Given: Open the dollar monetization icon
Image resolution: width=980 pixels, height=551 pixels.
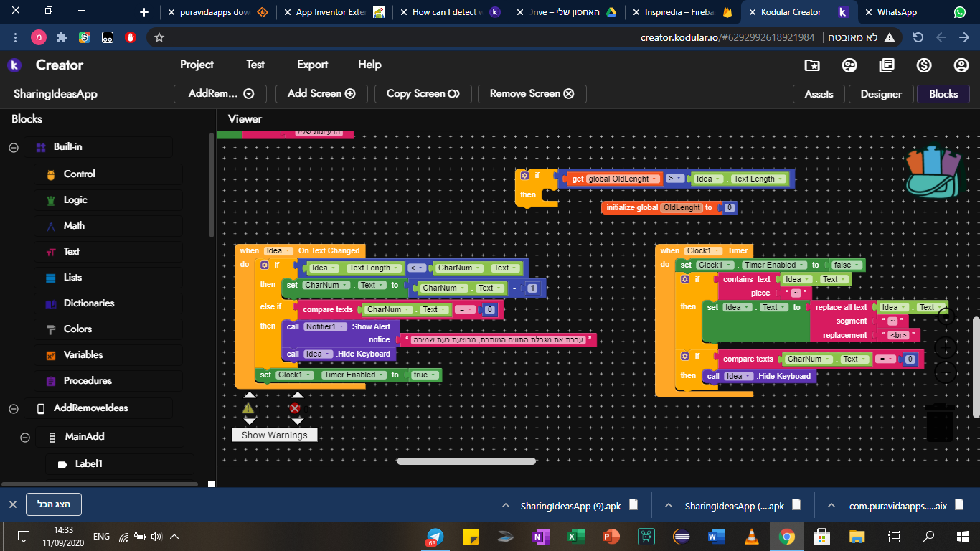Looking at the screenshot, I should pyautogui.click(x=924, y=65).
